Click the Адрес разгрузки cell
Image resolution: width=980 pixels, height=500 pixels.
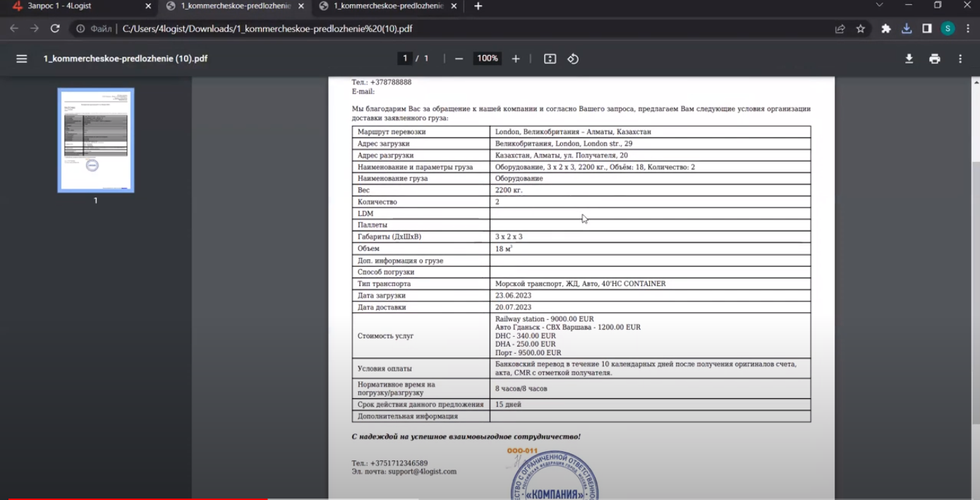click(421, 155)
